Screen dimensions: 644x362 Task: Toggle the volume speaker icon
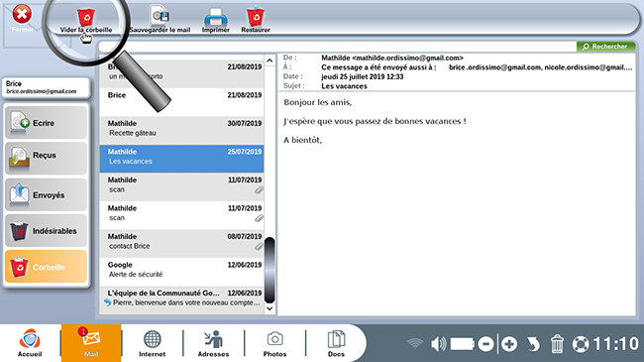[x=438, y=343]
